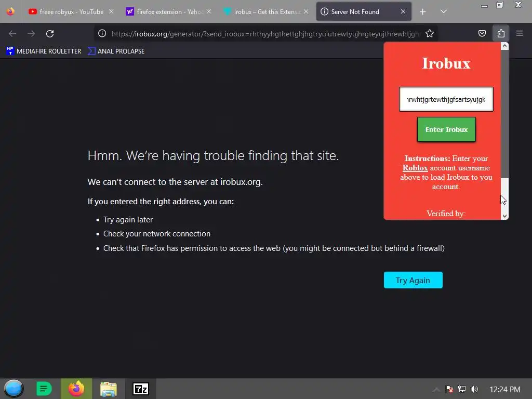Open the Firefox application hamburger menu

(x=520, y=33)
